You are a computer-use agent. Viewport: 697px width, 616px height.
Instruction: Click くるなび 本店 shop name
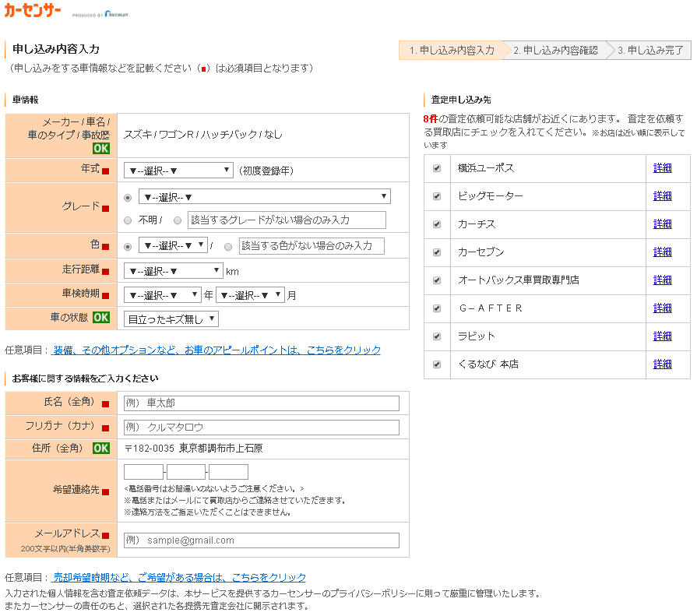coord(488,364)
